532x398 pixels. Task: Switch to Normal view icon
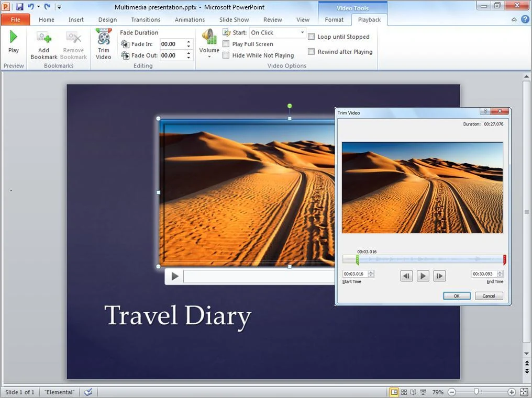(x=394, y=392)
